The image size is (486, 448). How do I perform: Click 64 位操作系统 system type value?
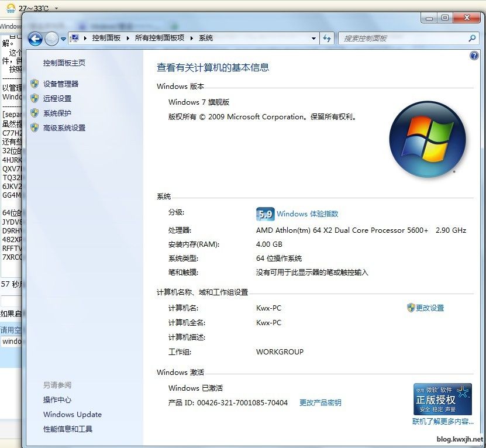click(279, 259)
